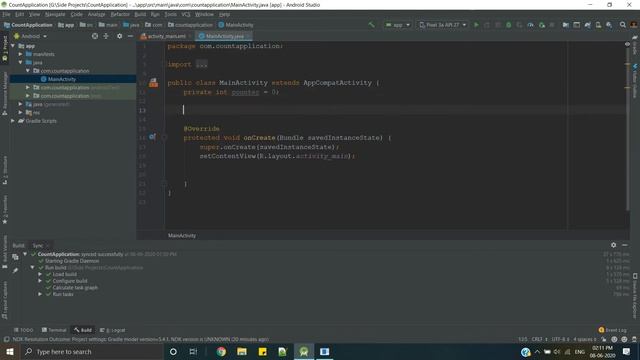Open the app run configuration dropdown
Image resolution: width=640 pixels, height=360 pixels.
(398, 25)
